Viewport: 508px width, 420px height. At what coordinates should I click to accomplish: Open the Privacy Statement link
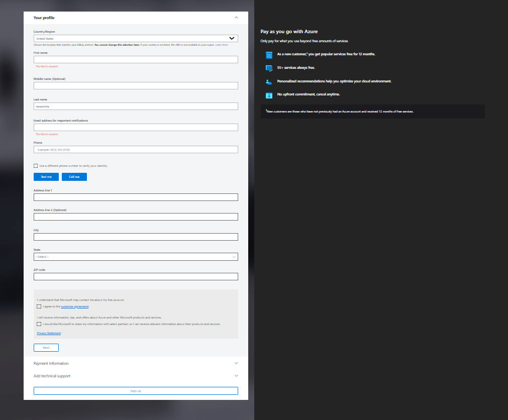click(x=49, y=333)
